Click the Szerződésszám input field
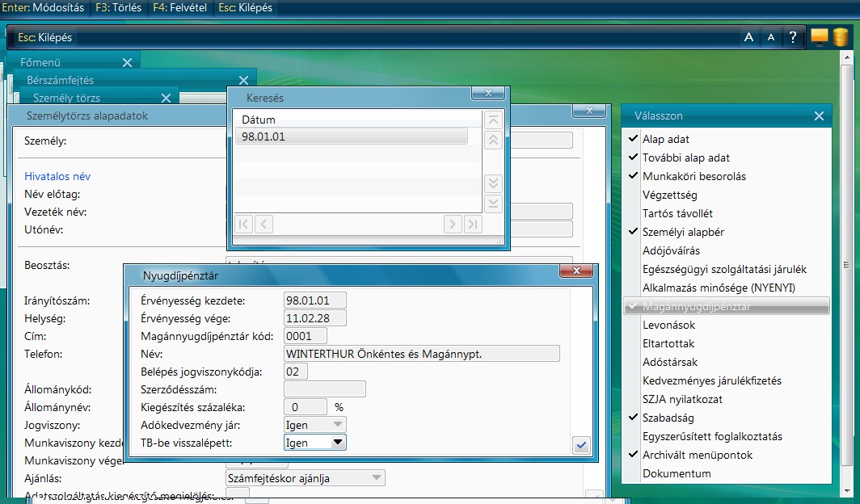The width and height of the screenshot is (860, 504). point(325,389)
